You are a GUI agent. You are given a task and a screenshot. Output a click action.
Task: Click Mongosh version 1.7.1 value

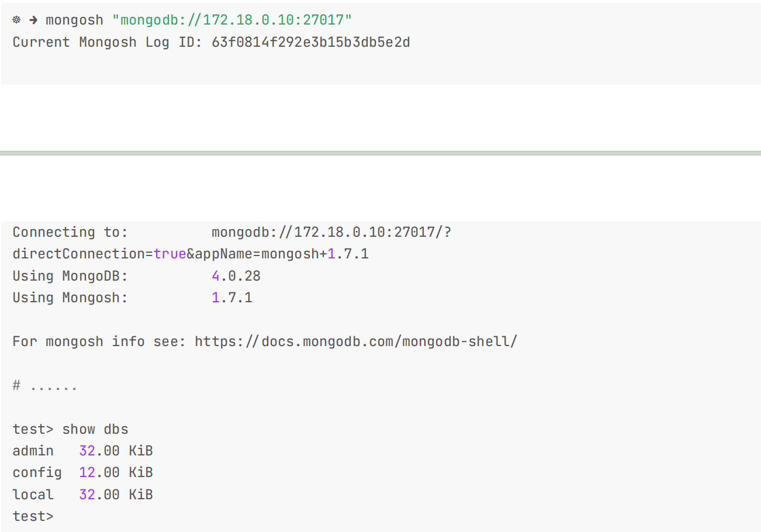click(x=232, y=298)
